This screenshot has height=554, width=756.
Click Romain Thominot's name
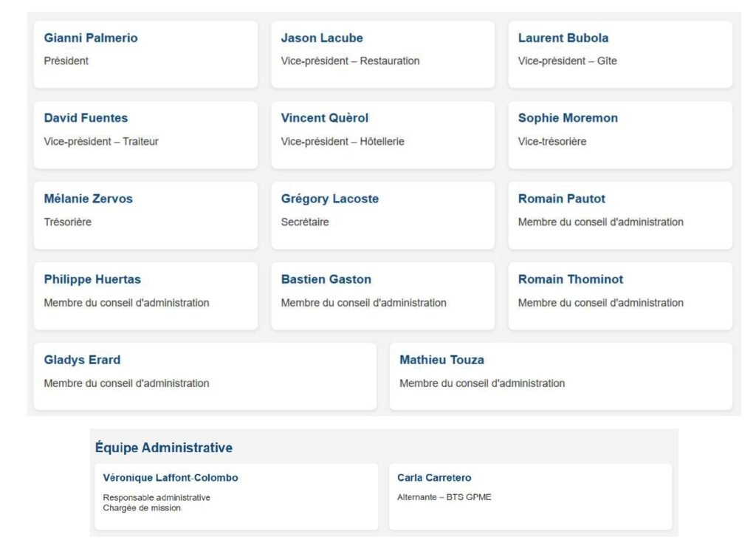click(x=571, y=279)
